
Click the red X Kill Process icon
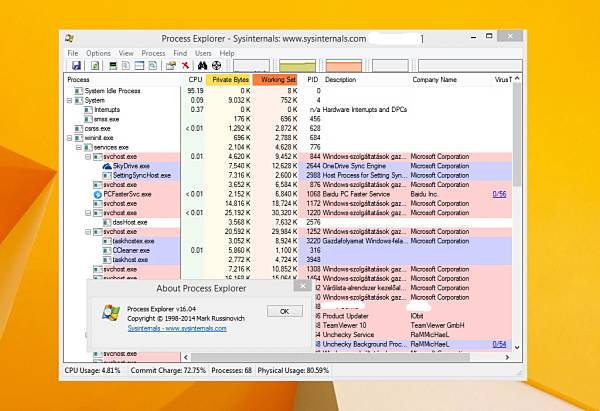[185, 65]
